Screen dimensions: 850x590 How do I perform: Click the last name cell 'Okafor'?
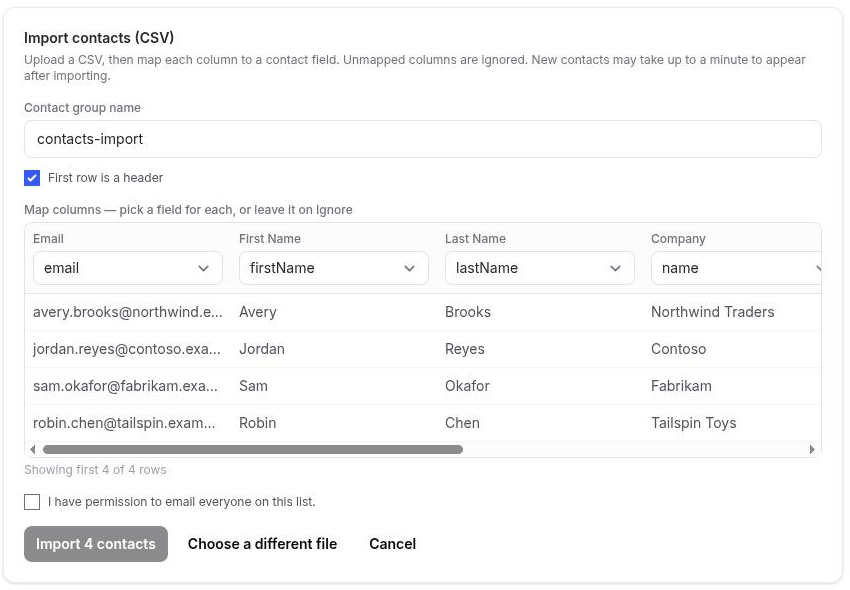pos(467,386)
